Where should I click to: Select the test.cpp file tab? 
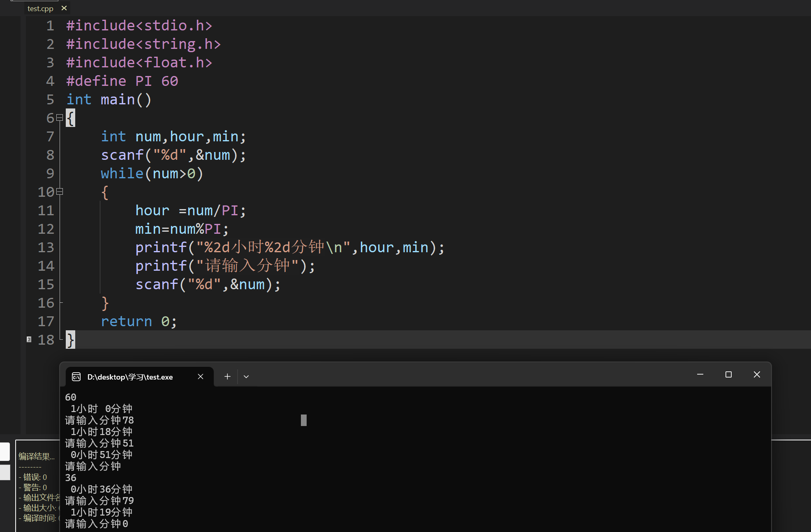(x=40, y=8)
